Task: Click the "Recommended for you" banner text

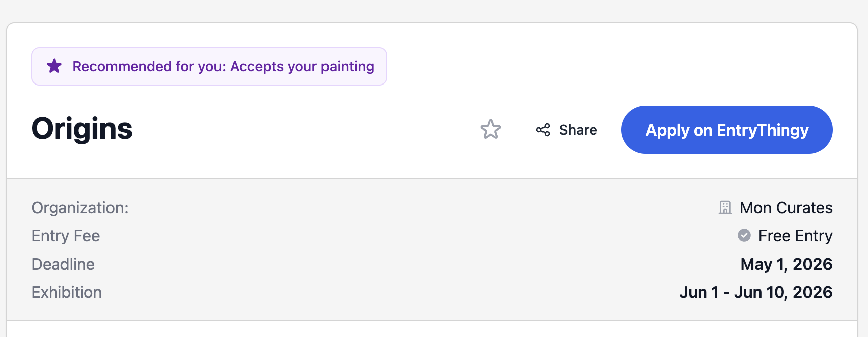Action: pyautogui.click(x=149, y=66)
